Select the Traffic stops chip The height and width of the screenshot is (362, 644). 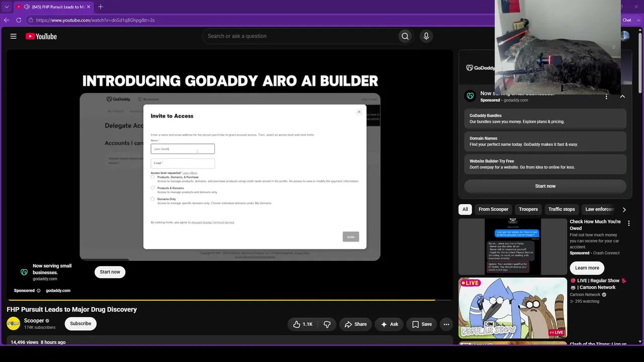561,209
